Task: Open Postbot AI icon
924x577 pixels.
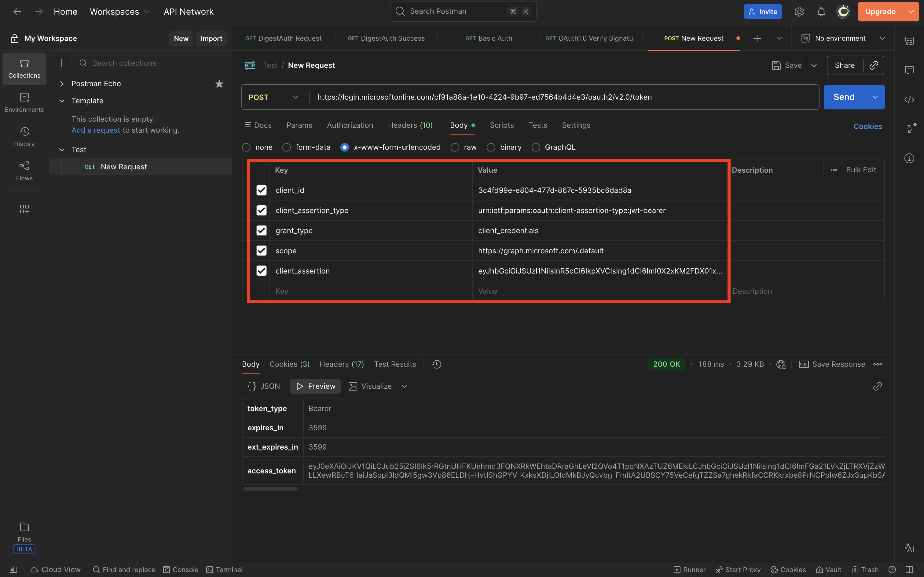Action: [909, 548]
